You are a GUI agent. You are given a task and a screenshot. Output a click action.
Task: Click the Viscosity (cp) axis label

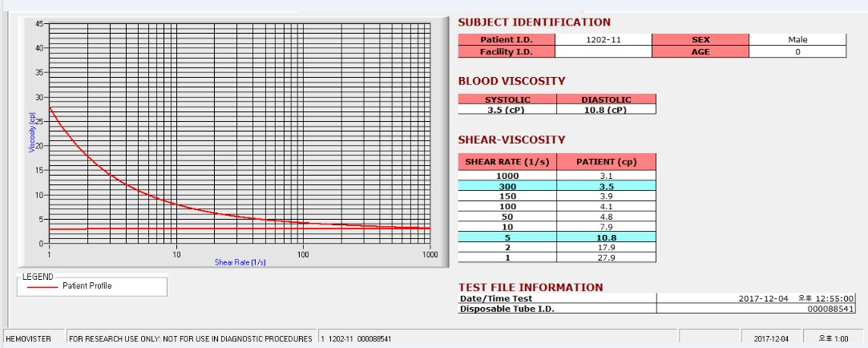[x=32, y=132]
